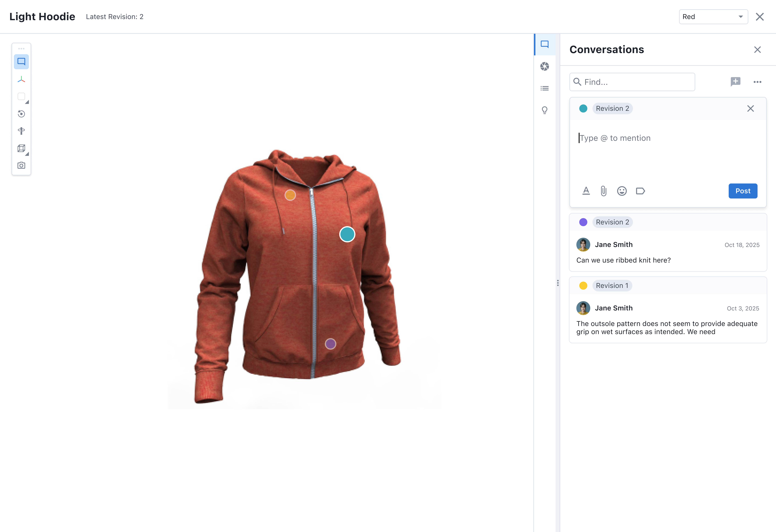Discard the new Revision 2 comment draft
The image size is (776, 532).
[750, 108]
